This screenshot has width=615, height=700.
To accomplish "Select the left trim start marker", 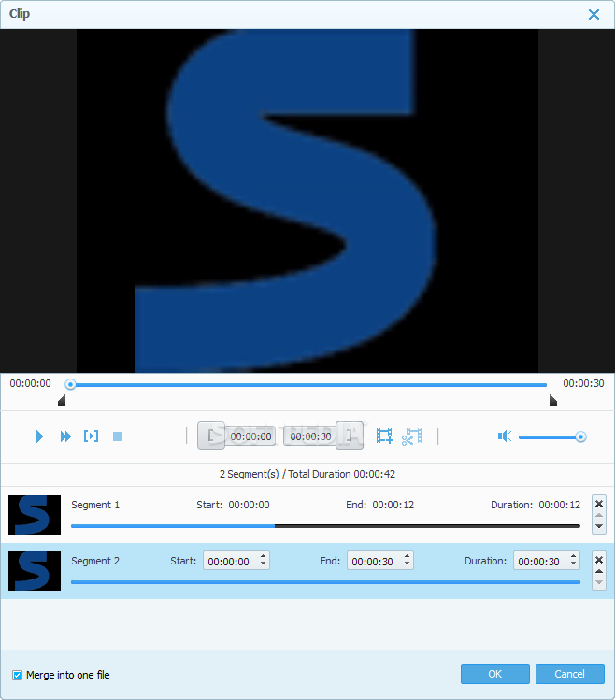I will click(62, 400).
